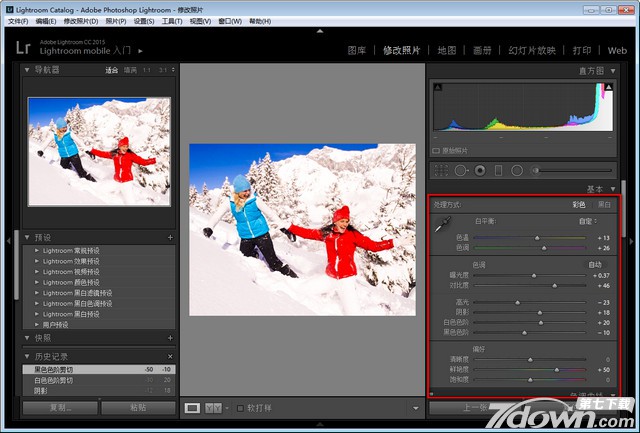Image resolution: width=640 pixels, height=433 pixels.
Task: Open the 文件(F) menu
Action: pyautogui.click(x=18, y=21)
